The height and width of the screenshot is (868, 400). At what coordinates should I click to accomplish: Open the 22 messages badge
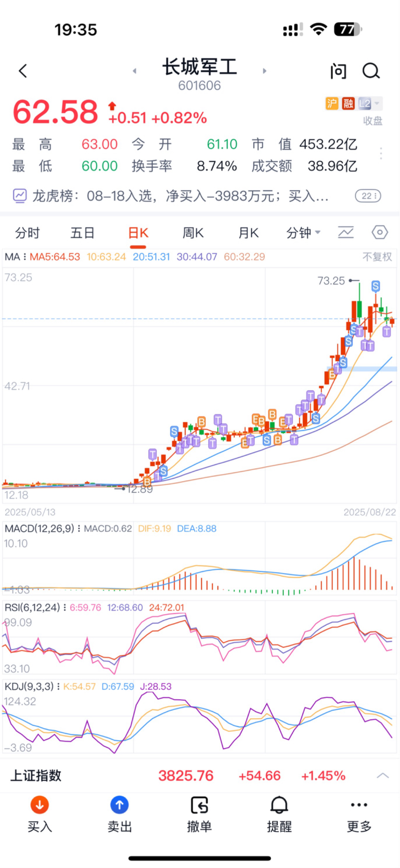pyautogui.click(x=368, y=196)
